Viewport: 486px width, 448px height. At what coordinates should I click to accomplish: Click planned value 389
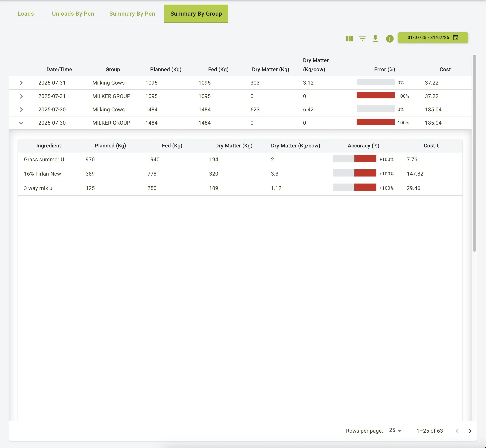coord(90,174)
